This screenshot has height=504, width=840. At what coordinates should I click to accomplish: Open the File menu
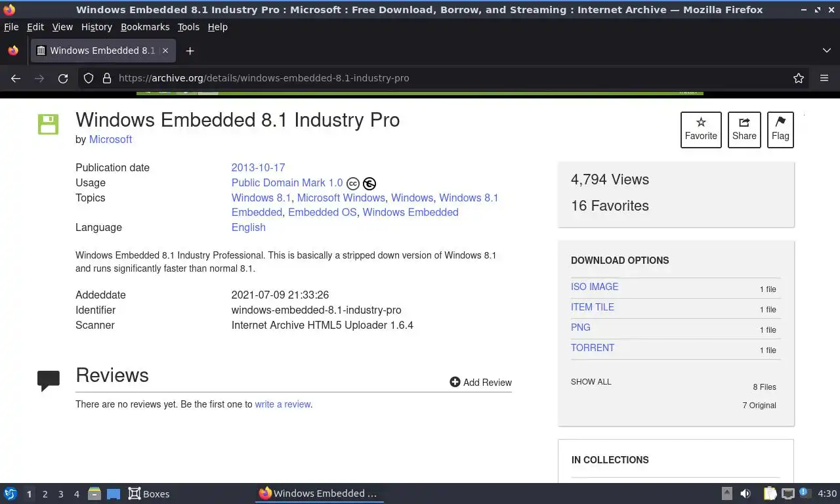[x=11, y=27]
